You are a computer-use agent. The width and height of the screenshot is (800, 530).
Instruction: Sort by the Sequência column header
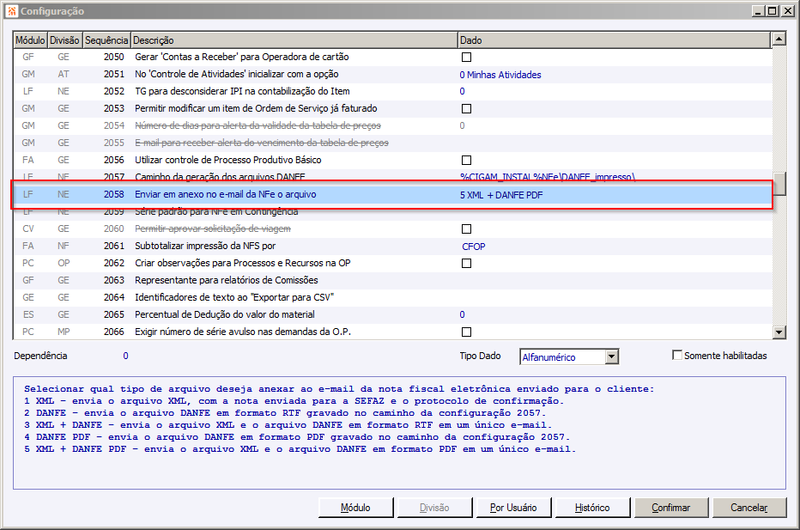106,40
